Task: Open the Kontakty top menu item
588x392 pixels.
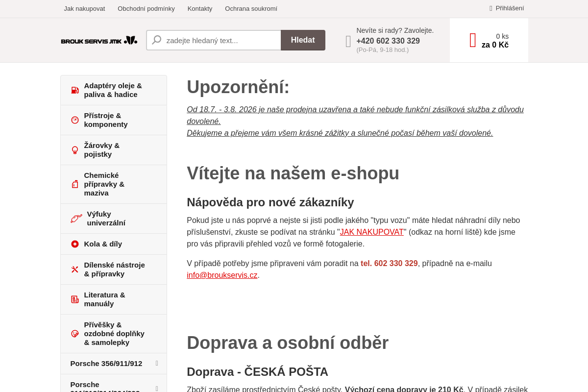Action: coord(200,8)
